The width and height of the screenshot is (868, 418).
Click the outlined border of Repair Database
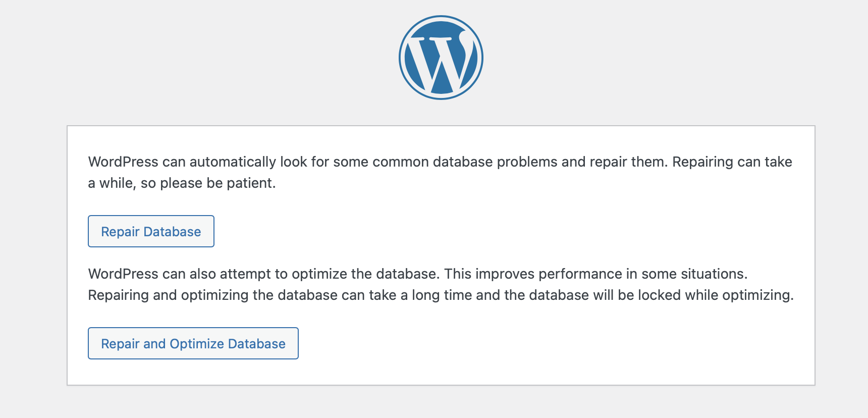click(150, 216)
